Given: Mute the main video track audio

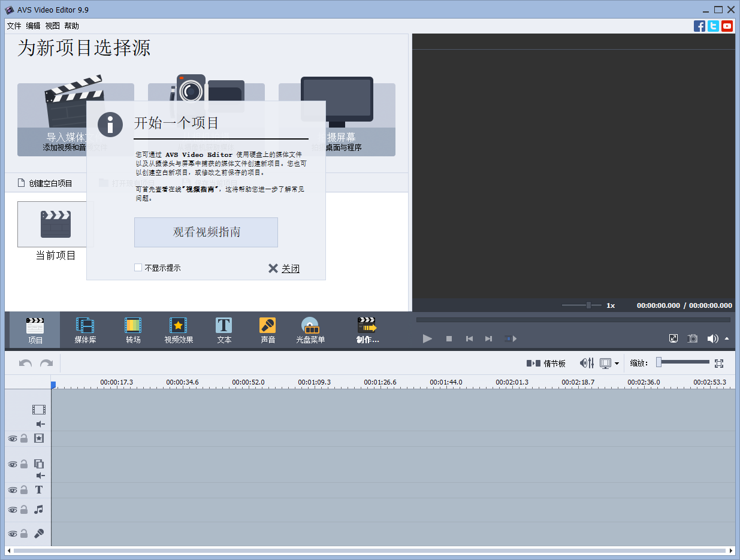Looking at the screenshot, I should click(40, 424).
